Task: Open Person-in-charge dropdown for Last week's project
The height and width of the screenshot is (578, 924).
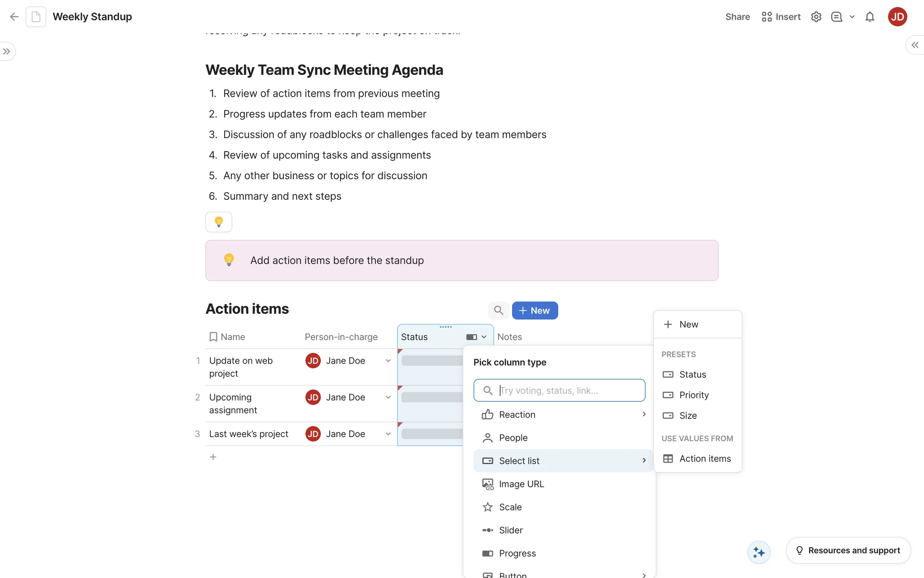Action: pyautogui.click(x=388, y=434)
